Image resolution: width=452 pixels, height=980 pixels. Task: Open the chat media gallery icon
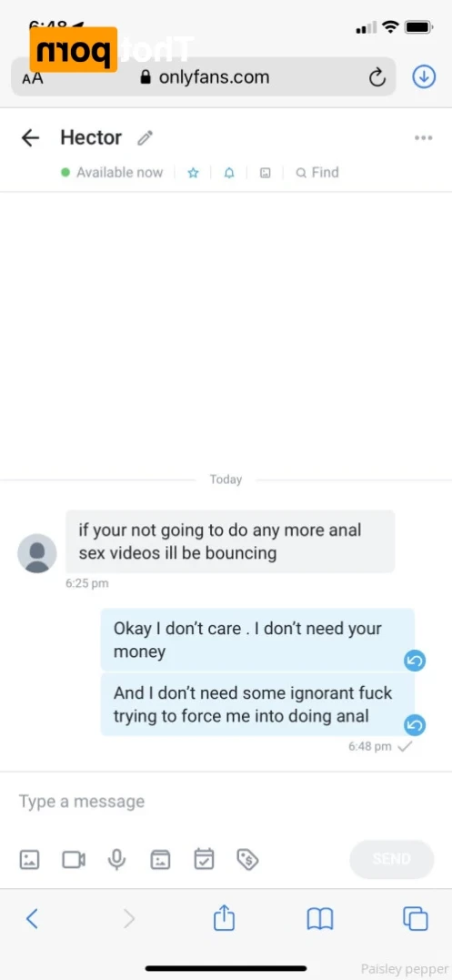tap(266, 173)
